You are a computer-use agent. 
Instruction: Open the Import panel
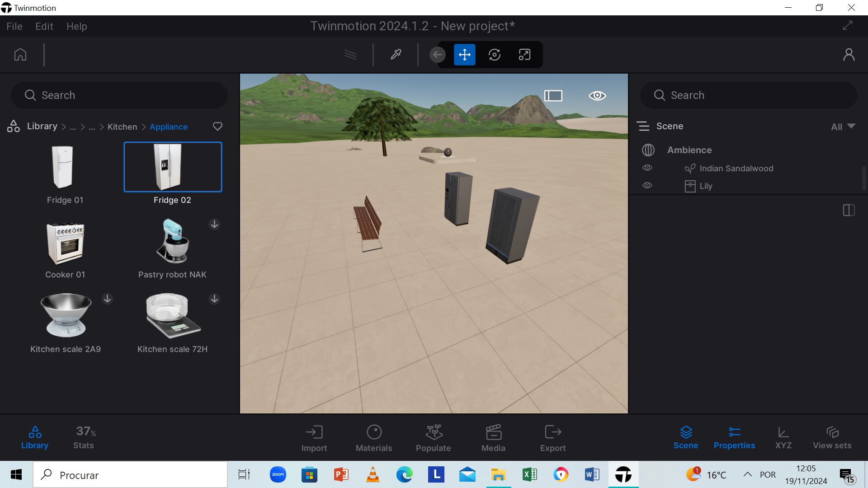click(x=314, y=438)
